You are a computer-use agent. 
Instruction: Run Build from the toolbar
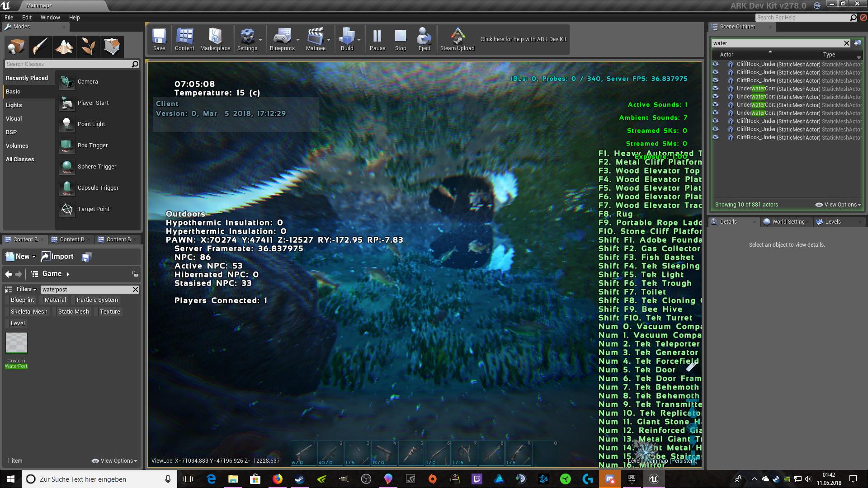pyautogui.click(x=347, y=40)
